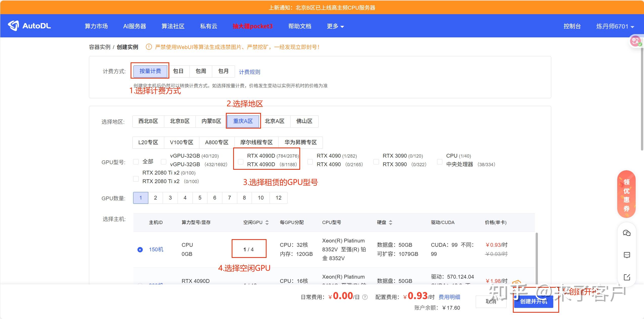Open the WeChat chat icon on right side
This screenshot has height=319, width=644.
pyautogui.click(x=627, y=233)
